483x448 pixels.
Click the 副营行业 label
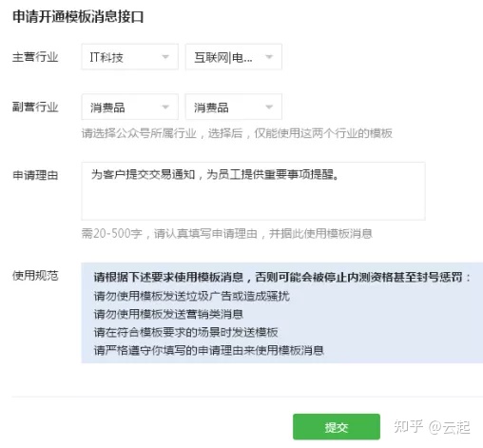pyautogui.click(x=35, y=107)
